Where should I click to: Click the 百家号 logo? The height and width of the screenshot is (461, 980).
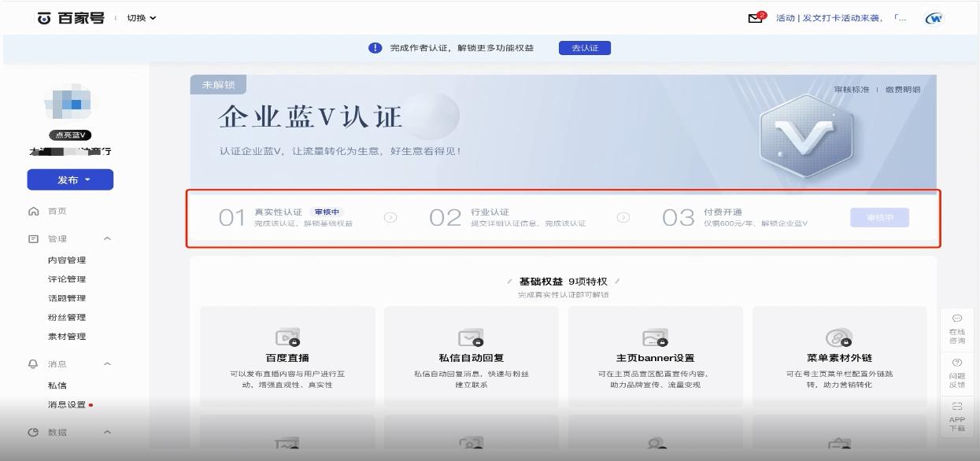tap(71, 18)
